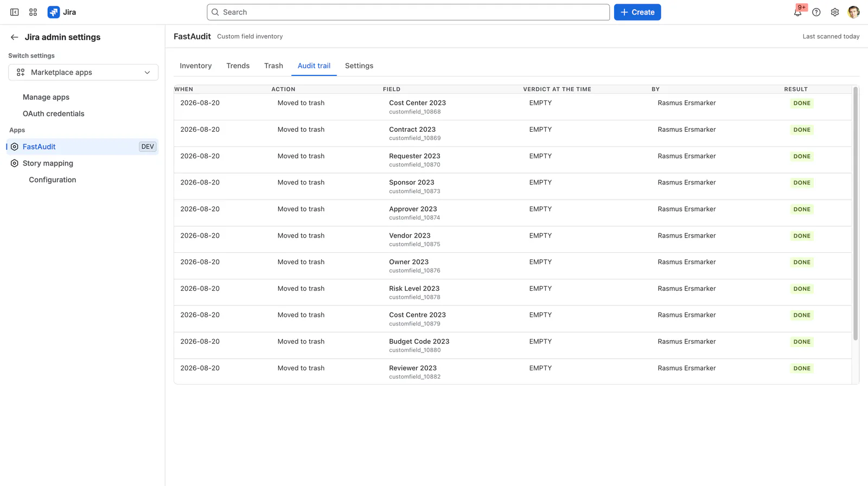Image resolution: width=868 pixels, height=486 pixels.
Task: Select the Requester 2023 field name
Action: coord(414,156)
